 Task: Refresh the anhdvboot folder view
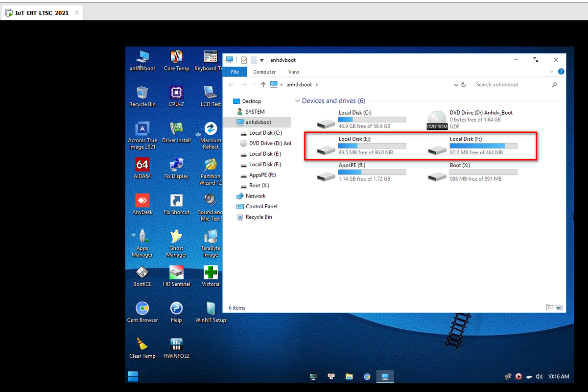pos(464,85)
